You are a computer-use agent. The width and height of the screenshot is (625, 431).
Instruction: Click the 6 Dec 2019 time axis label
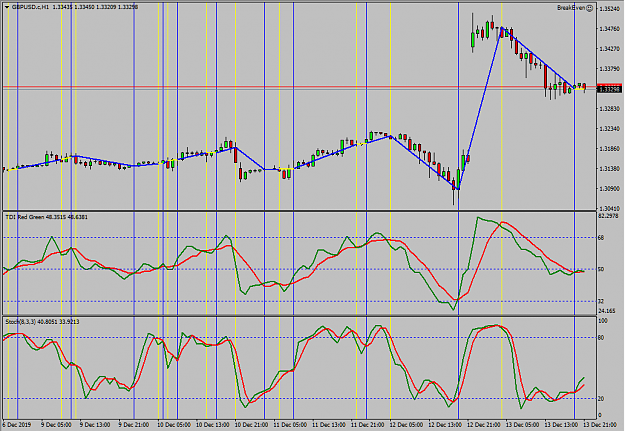(17, 425)
